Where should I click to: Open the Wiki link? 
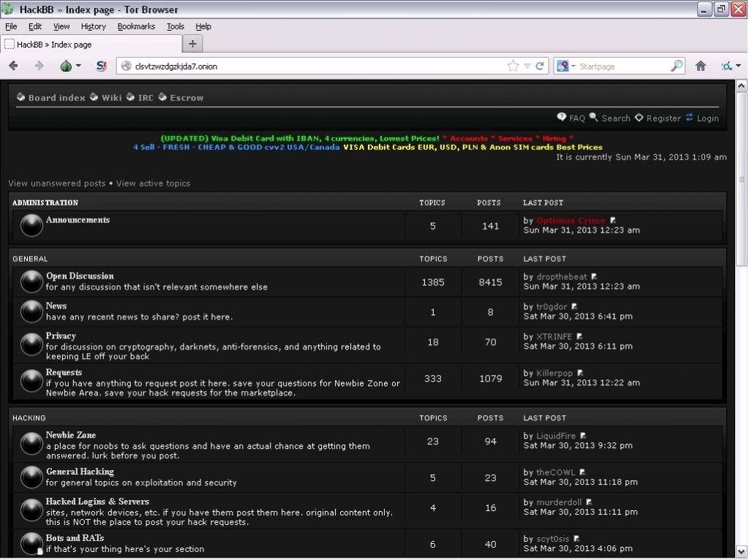pos(111,97)
